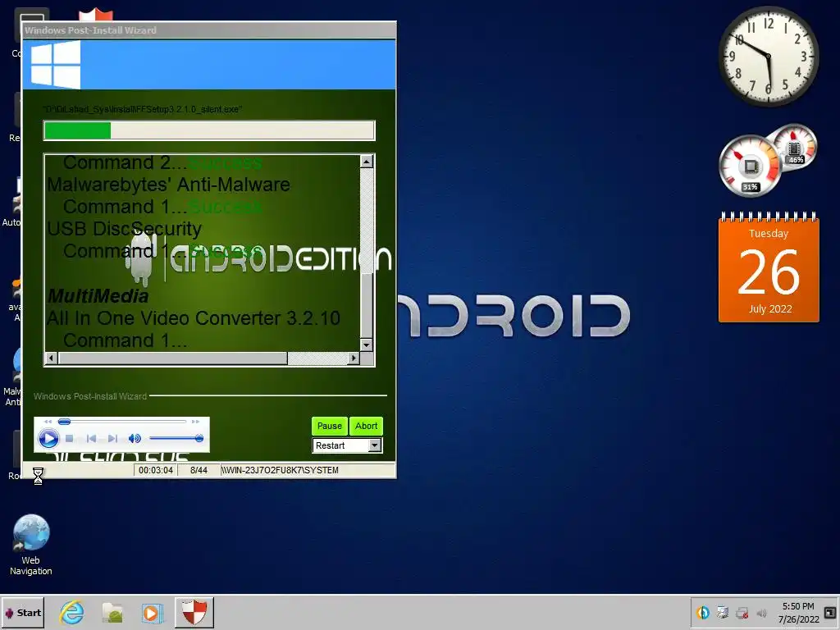
Task: Abort the installation process
Action: (x=366, y=426)
